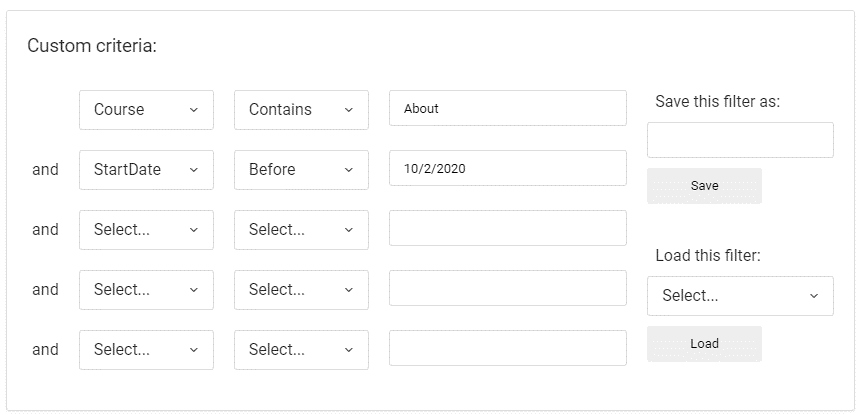Open third row operator Select dropdown

pos(301,230)
